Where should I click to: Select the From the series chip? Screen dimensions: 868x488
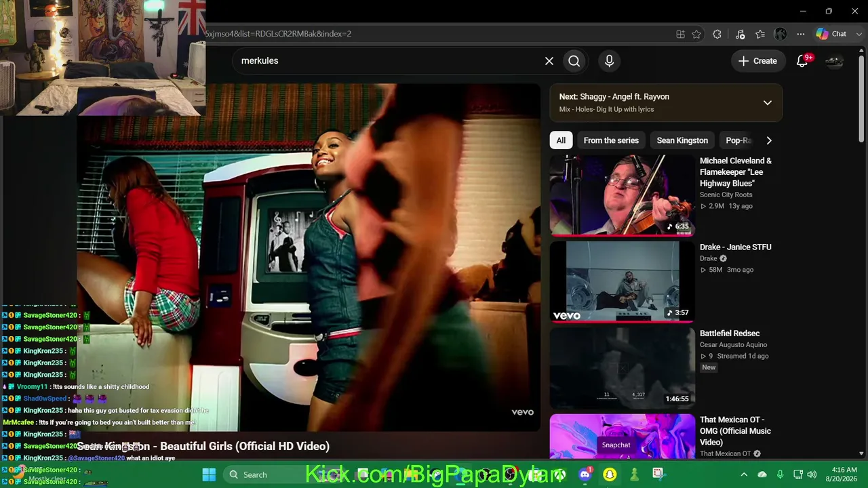point(611,140)
